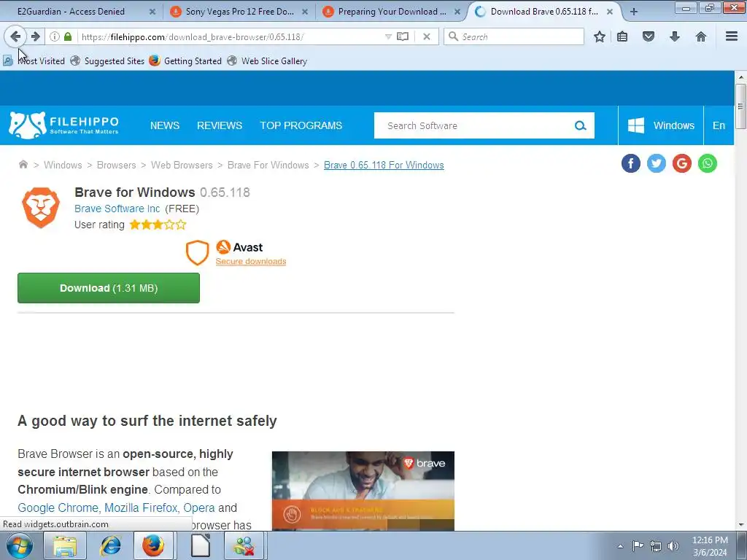
Task: Click the green Download (1.31 MB) button
Action: tap(109, 288)
